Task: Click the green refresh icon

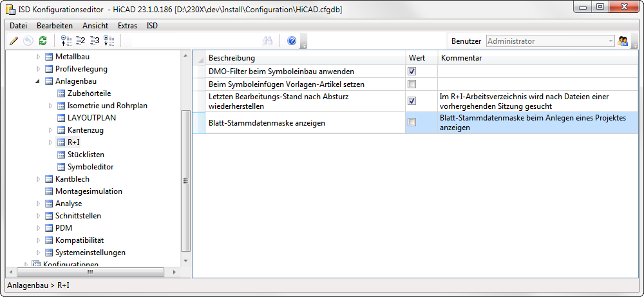Action: [43, 41]
